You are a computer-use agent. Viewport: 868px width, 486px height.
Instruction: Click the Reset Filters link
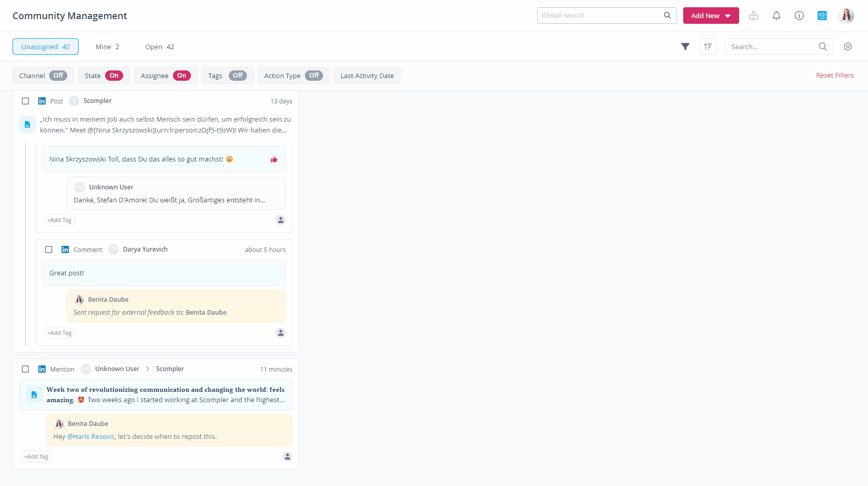click(834, 76)
